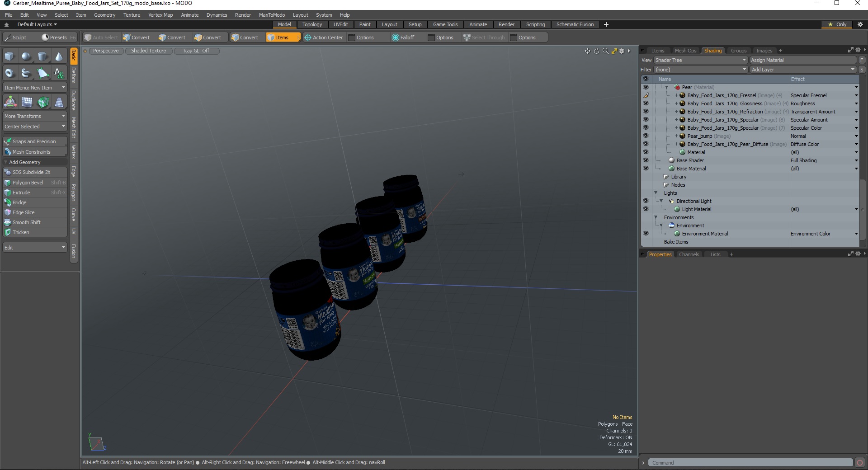Select the Bridge tool

[35, 202]
